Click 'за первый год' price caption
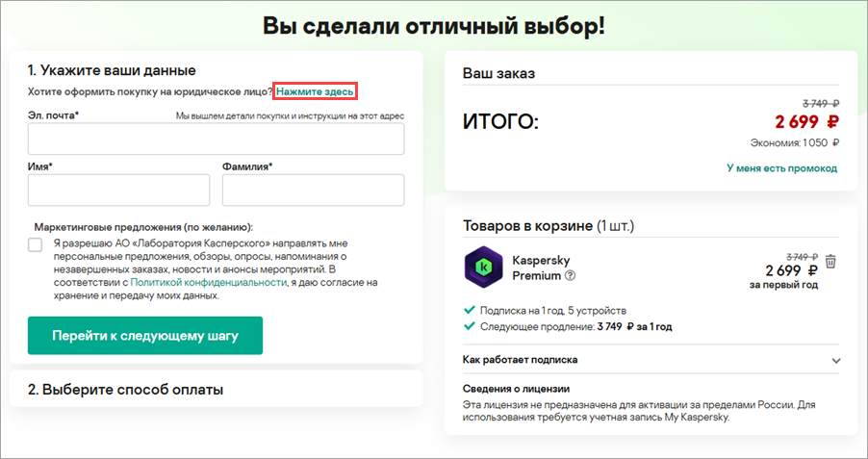The image size is (868, 459). pyautogui.click(x=783, y=285)
